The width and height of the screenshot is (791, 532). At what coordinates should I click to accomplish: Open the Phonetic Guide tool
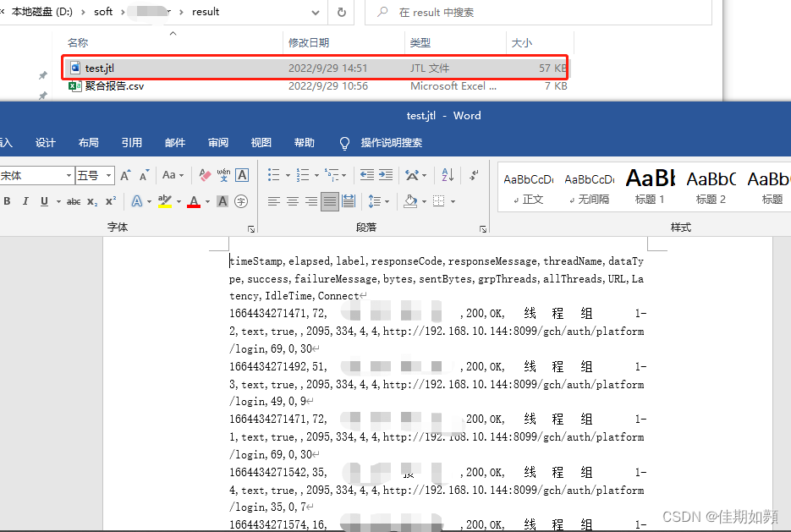tap(223, 175)
